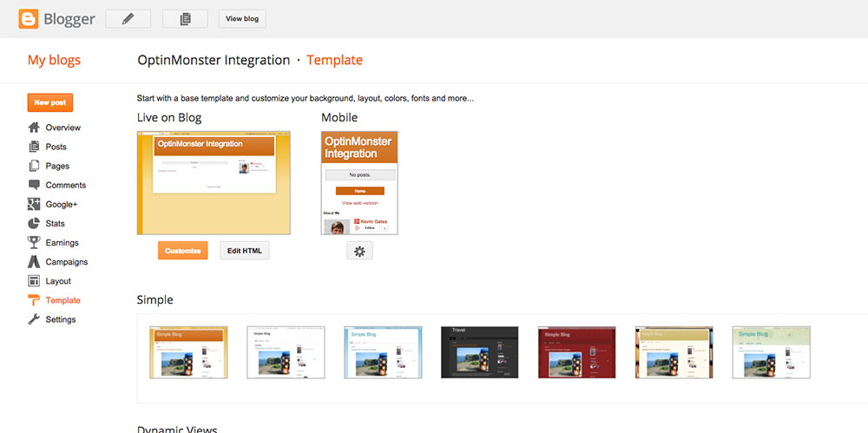This screenshot has width=868, height=433.
Task: Click the Stats pie chart icon
Action: point(34,223)
